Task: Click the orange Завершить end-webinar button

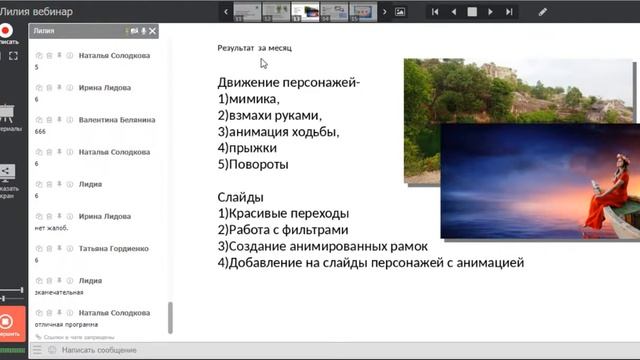Action: coord(12,324)
